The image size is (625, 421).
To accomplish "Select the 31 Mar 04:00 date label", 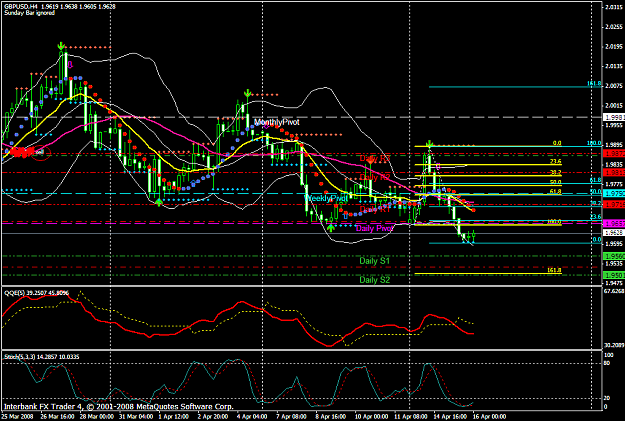I will (x=136, y=417).
